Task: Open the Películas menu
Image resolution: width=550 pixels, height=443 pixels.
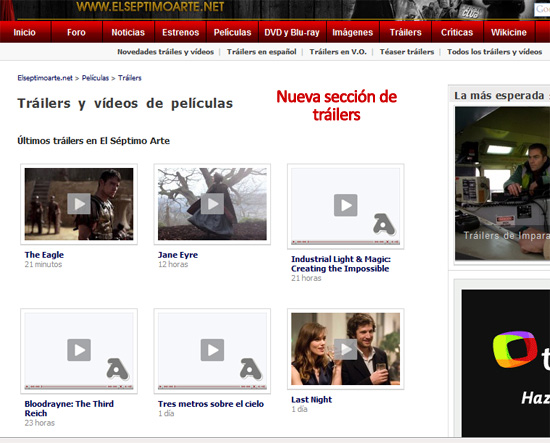Action: click(232, 32)
